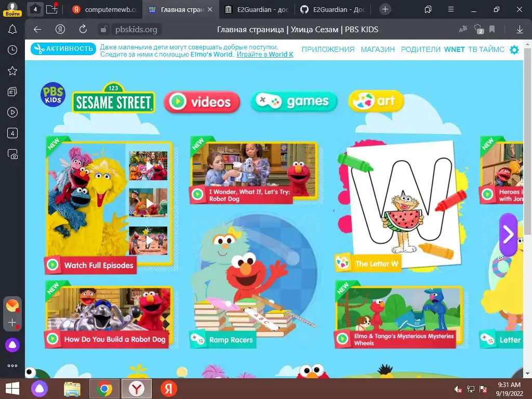Go back with the back arrow

coord(37,30)
